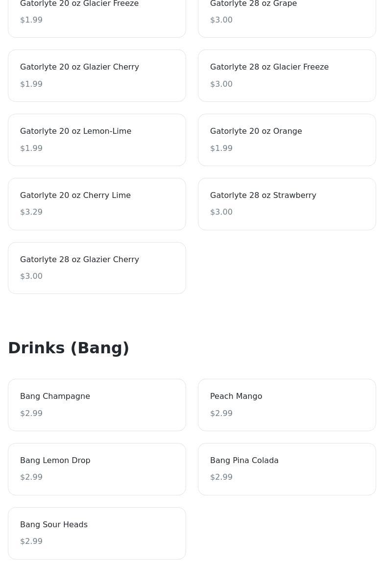The image size is (384, 588).
Task: Select the Gatorlyte 20 oz Glacier Freeze card
Action: click(x=97, y=15)
